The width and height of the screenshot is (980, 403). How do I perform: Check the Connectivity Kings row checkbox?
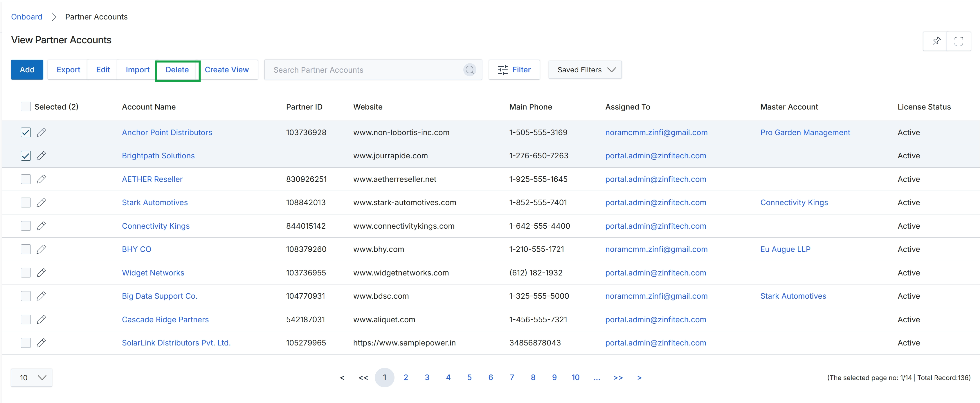click(26, 226)
